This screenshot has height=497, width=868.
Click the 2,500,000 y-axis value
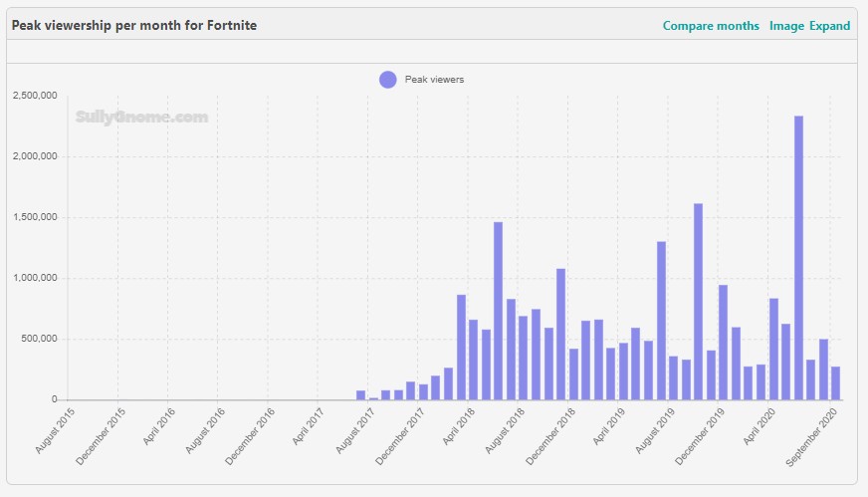35,96
